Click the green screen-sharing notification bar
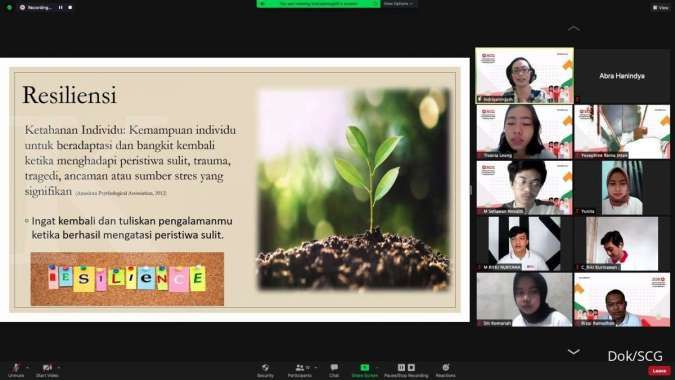This screenshot has height=380, width=675. pos(318,3)
